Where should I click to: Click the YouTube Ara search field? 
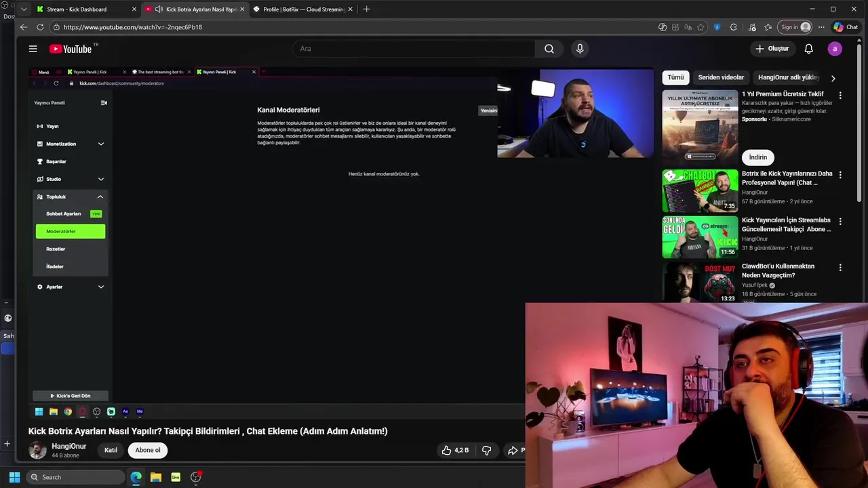414,49
